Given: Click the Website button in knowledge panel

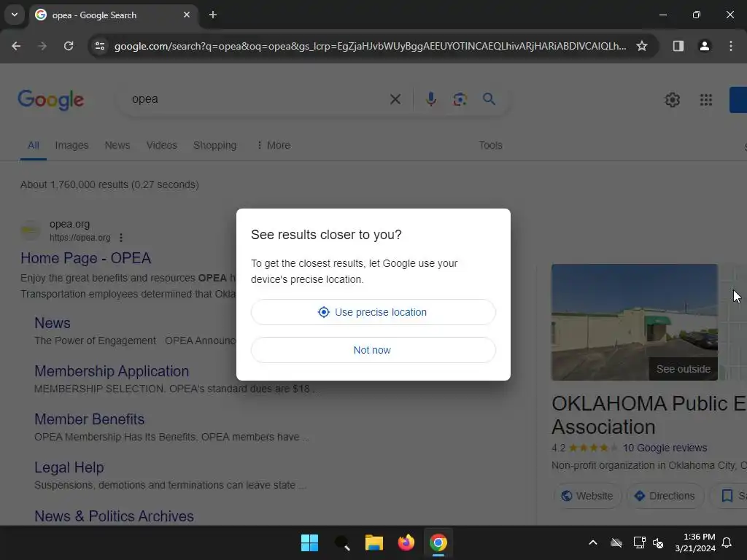Looking at the screenshot, I should (587, 496).
